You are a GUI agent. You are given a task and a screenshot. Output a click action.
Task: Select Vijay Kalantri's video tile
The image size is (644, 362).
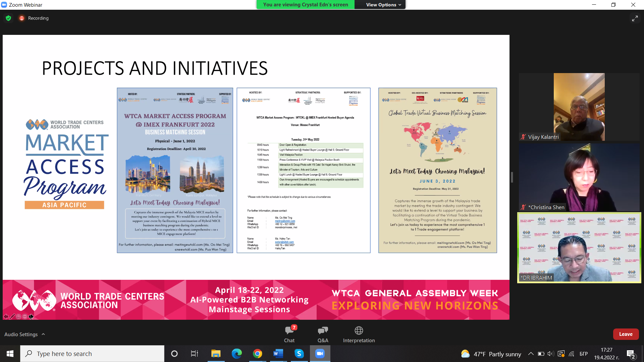(x=579, y=107)
